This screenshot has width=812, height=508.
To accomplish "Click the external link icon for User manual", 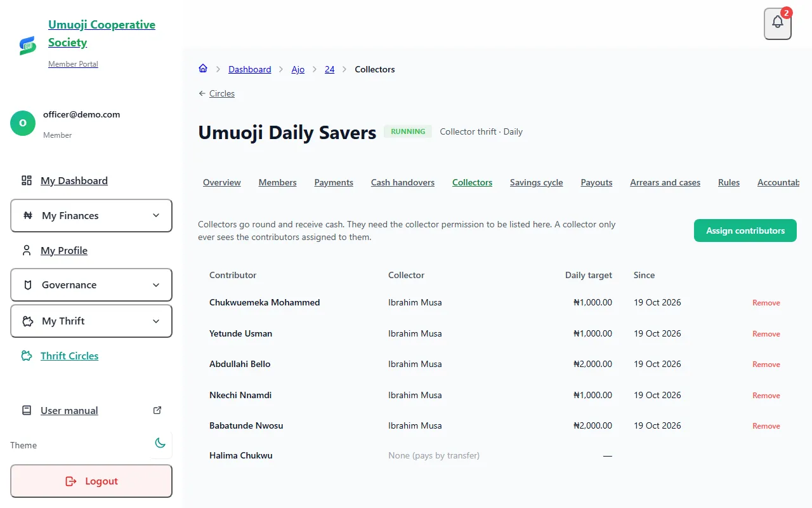I will pos(157,410).
